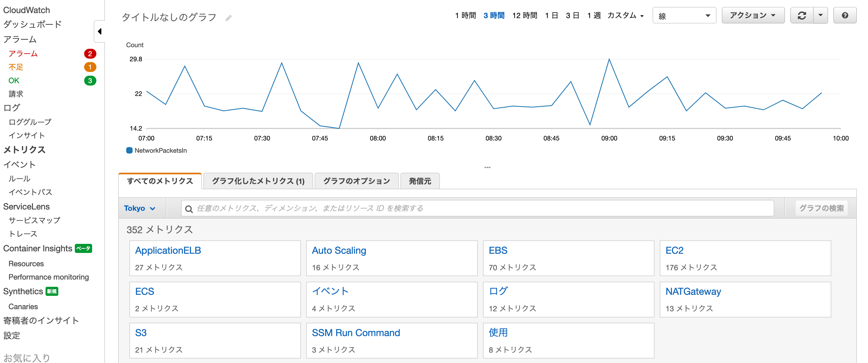The width and height of the screenshot is (868, 363).
Task: Click the magnifier icon in the metrics search bar
Action: (189, 208)
